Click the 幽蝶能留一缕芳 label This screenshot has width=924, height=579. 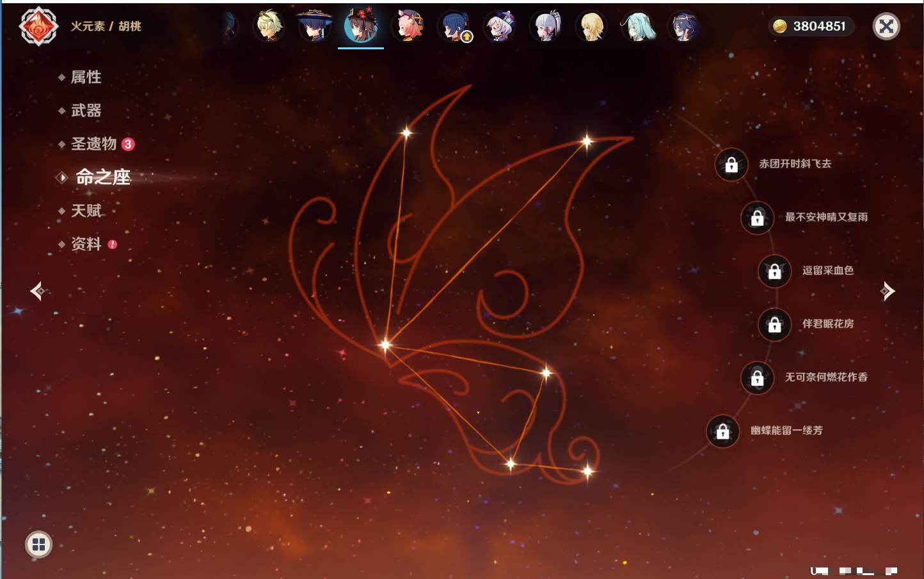tap(787, 431)
